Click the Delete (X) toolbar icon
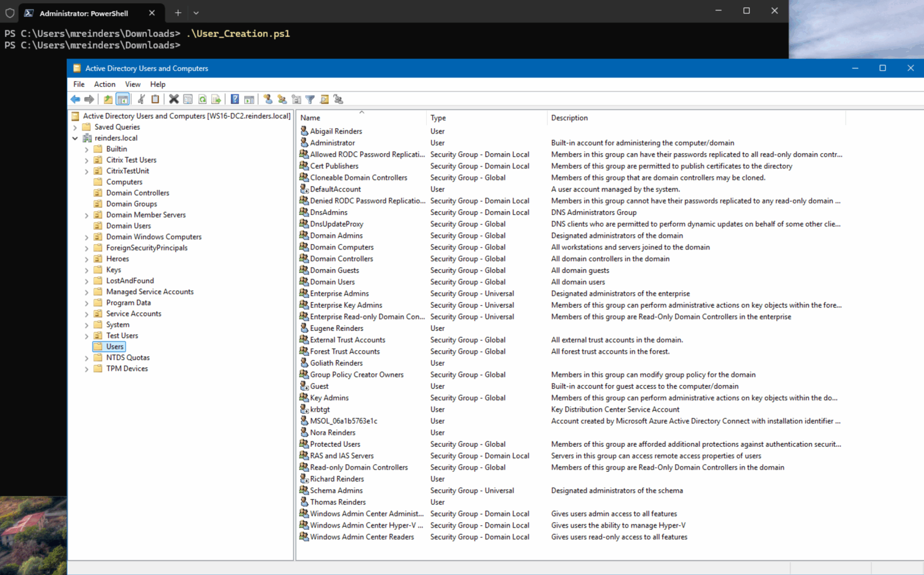This screenshot has height=575, width=924. pos(174,99)
